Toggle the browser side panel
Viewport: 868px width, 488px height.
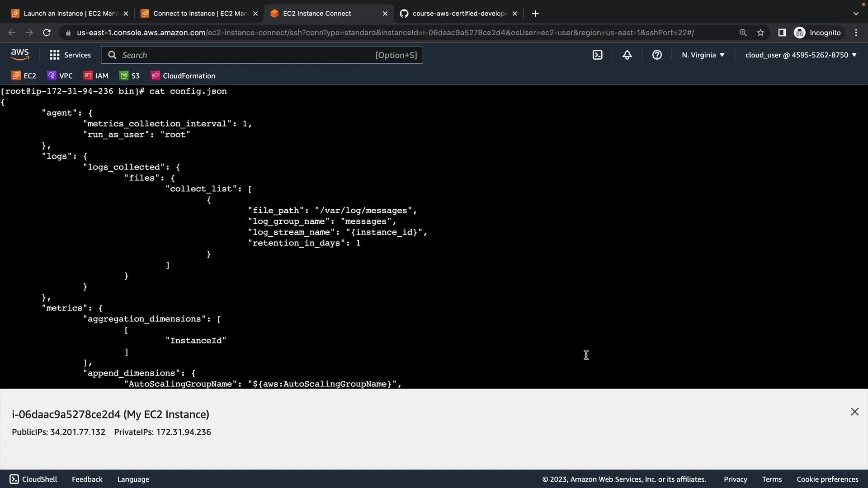pos(782,33)
